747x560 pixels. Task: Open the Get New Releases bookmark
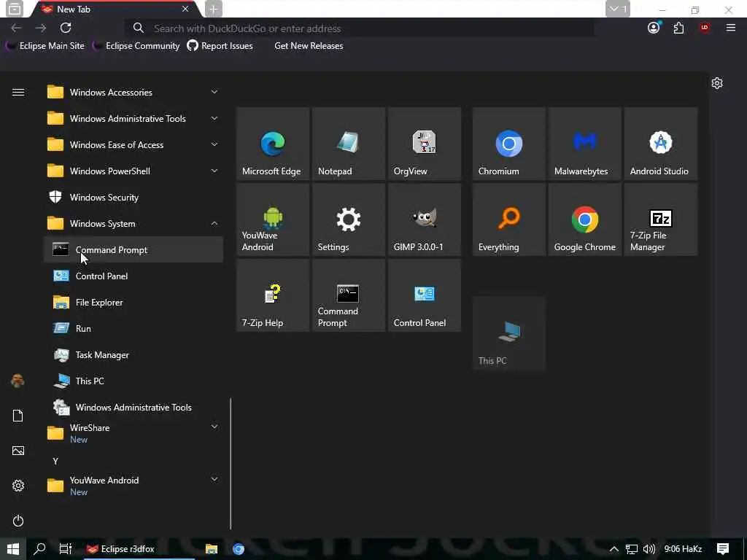[309, 46]
